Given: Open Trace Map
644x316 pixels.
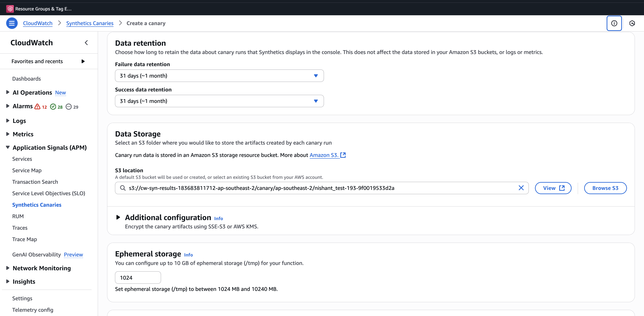Looking at the screenshot, I should tap(24, 239).
